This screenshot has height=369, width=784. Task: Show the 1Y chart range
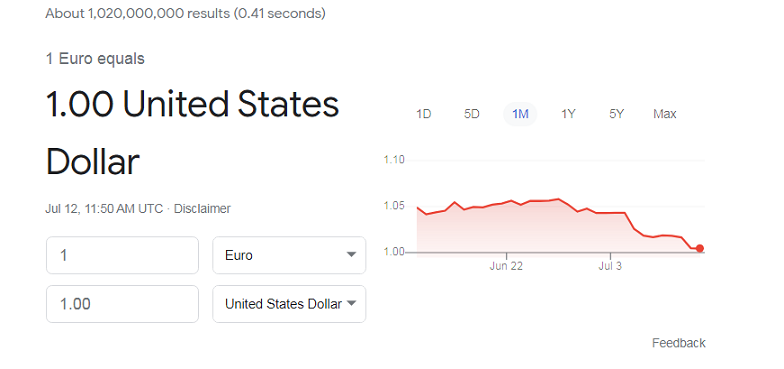(568, 114)
